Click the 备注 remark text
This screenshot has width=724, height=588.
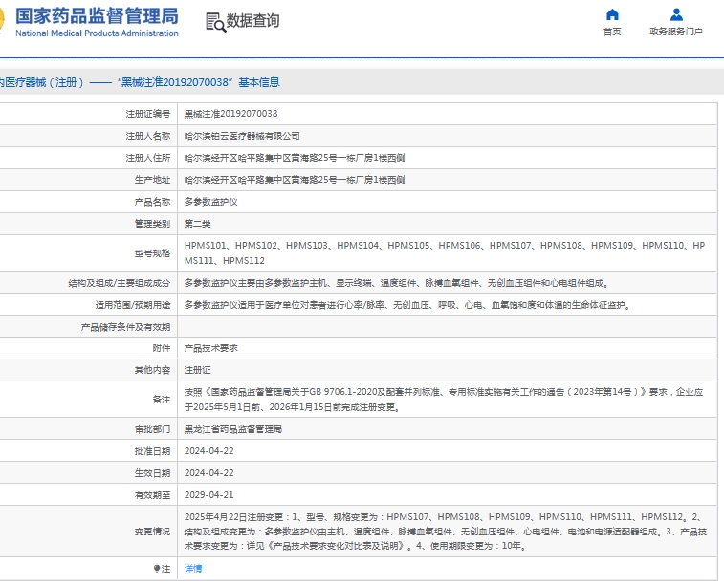pyautogui.click(x=444, y=400)
